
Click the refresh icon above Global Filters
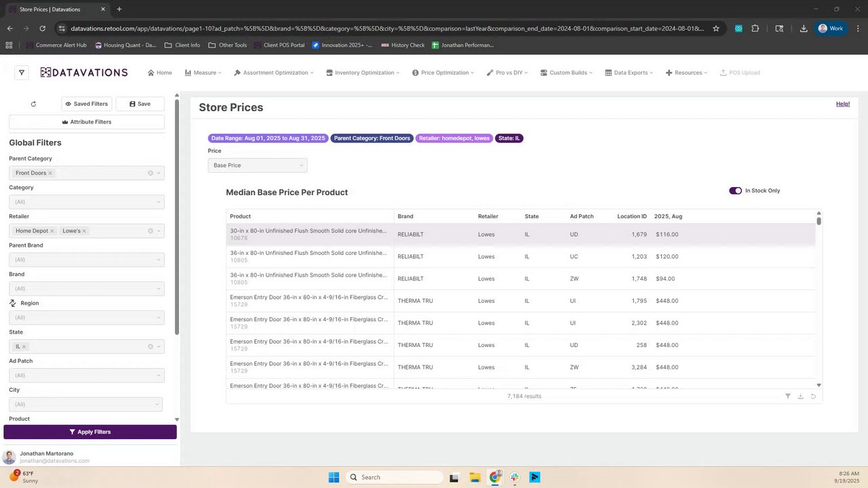[x=33, y=104]
